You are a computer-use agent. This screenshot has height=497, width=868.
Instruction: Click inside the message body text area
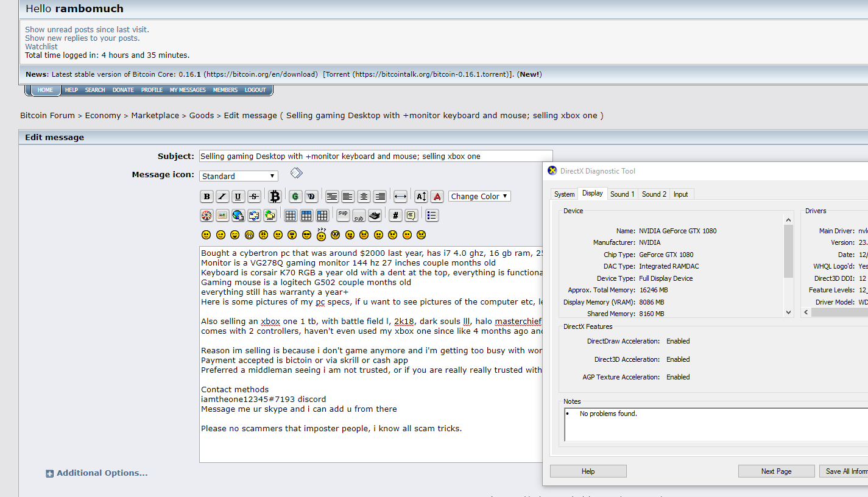tap(370, 354)
